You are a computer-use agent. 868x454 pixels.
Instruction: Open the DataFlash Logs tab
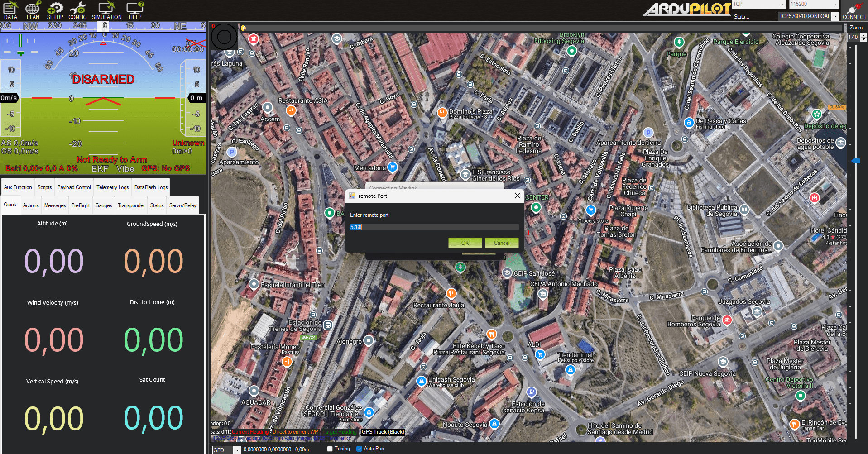[x=151, y=187]
